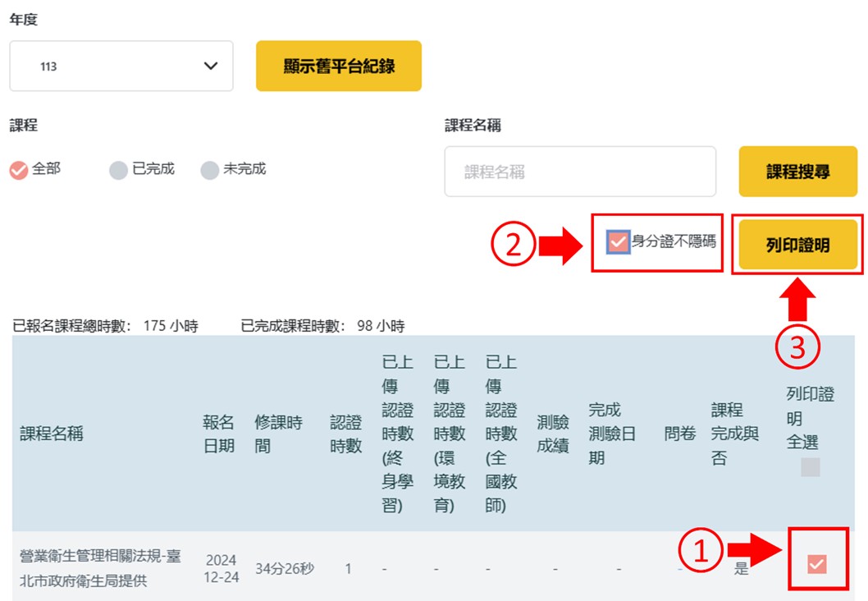Focus the 課程名稱 search input field
868x601 pixels.
pyautogui.click(x=580, y=172)
